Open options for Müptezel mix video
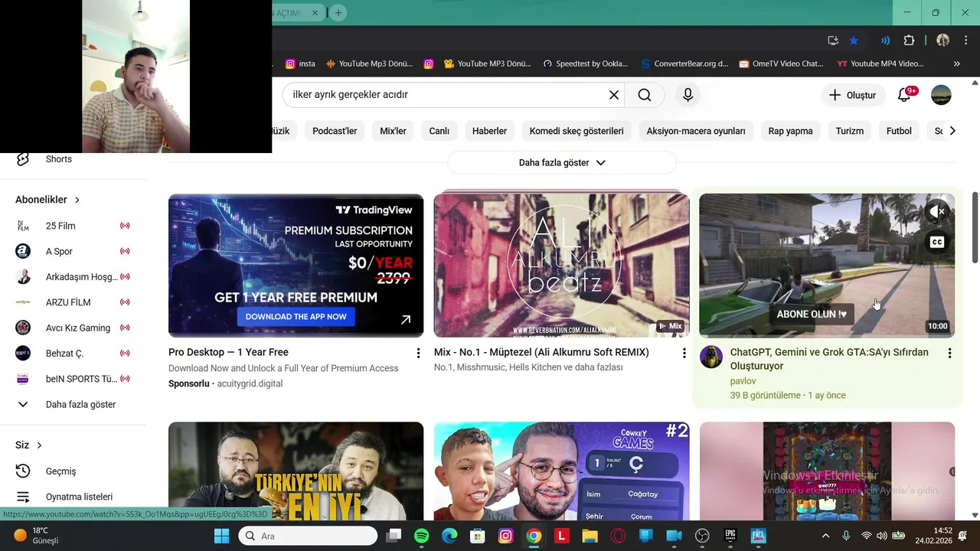This screenshot has height=551, width=980. click(x=684, y=353)
